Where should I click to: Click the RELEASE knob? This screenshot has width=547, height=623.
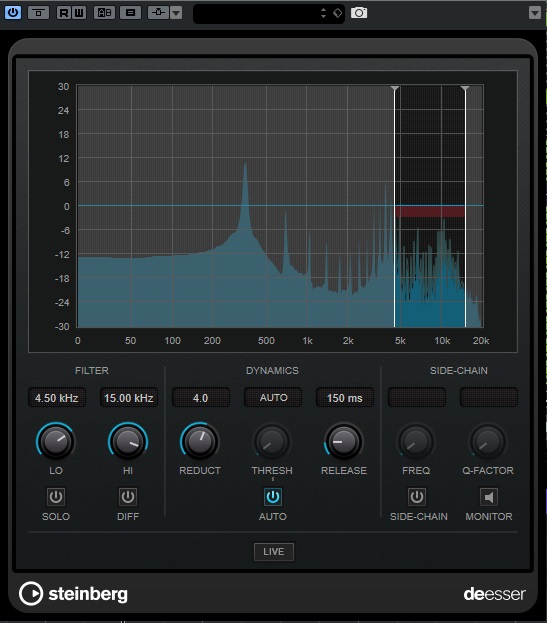point(344,442)
